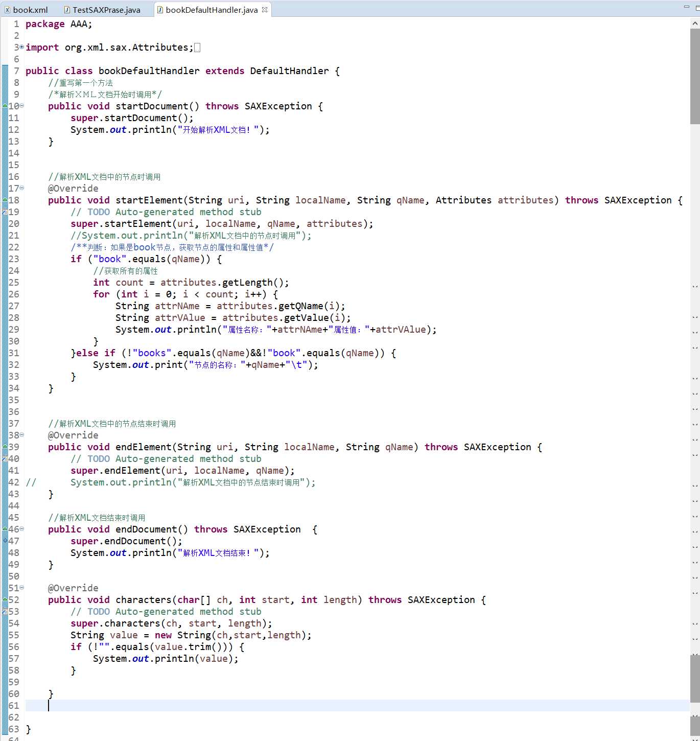700x741 pixels.
Task: Click line number 61 in the gutter
Action: pos(14,706)
